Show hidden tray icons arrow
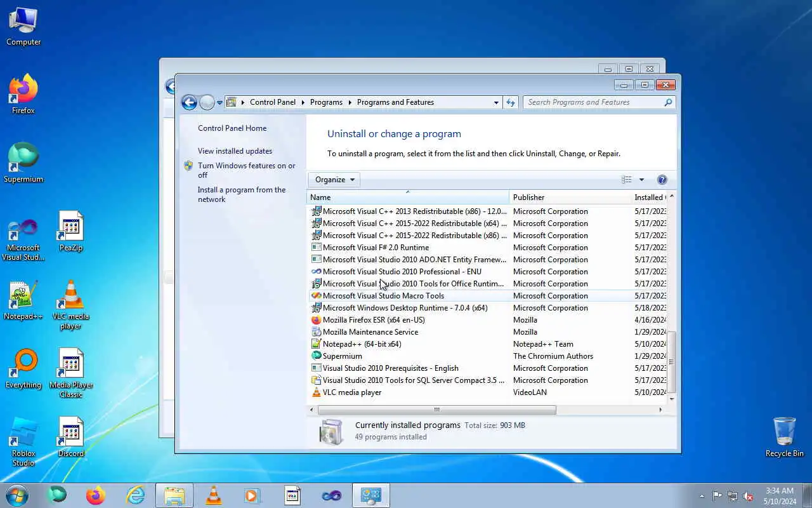 (x=702, y=496)
